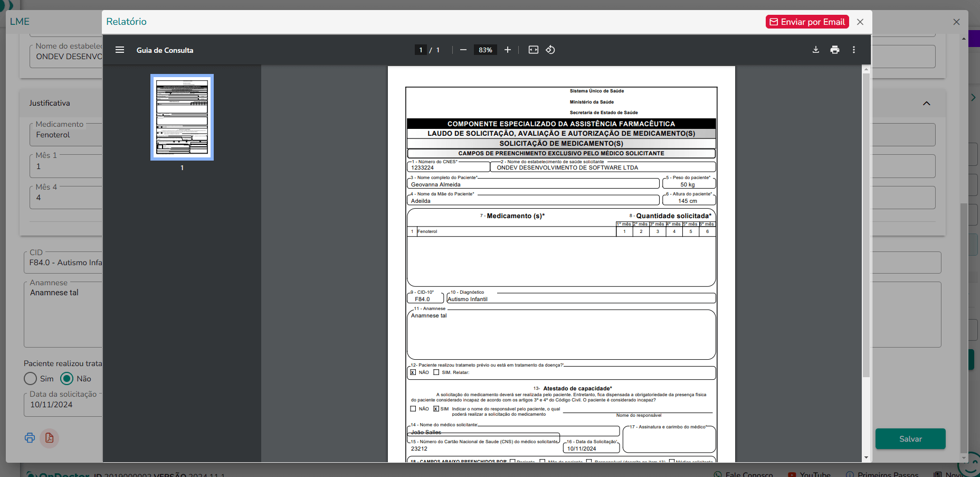Viewport: 980px width, 477px height.
Task: Click the fit-to-page icon
Action: tap(534, 50)
